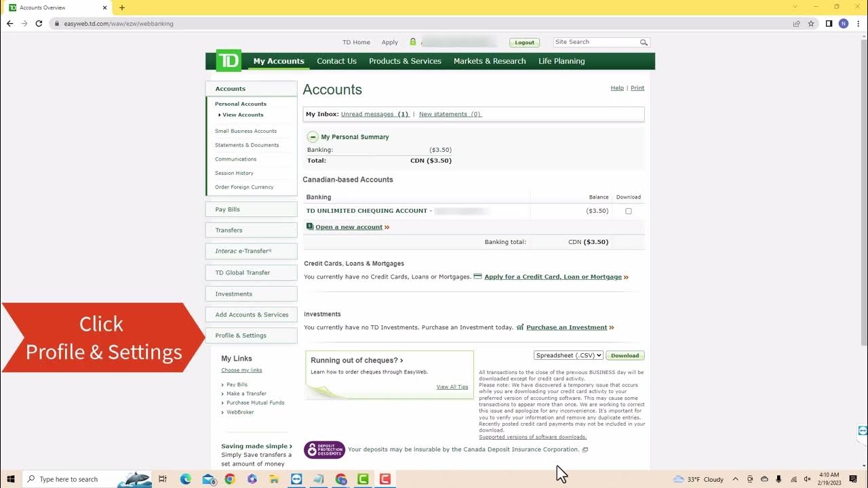868x488 pixels.
Task: Open Microsoft Edge from taskbar
Action: (186, 479)
